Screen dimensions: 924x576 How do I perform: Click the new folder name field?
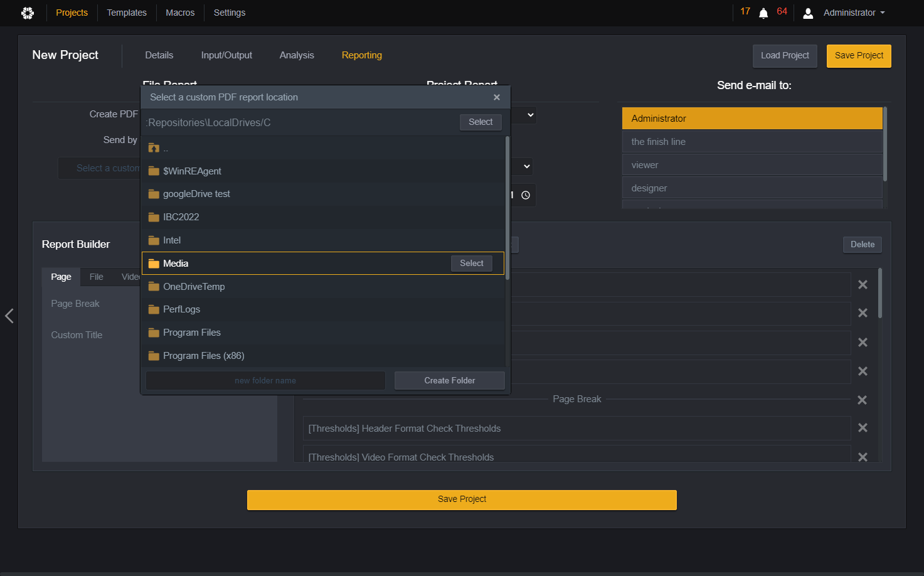click(x=265, y=380)
